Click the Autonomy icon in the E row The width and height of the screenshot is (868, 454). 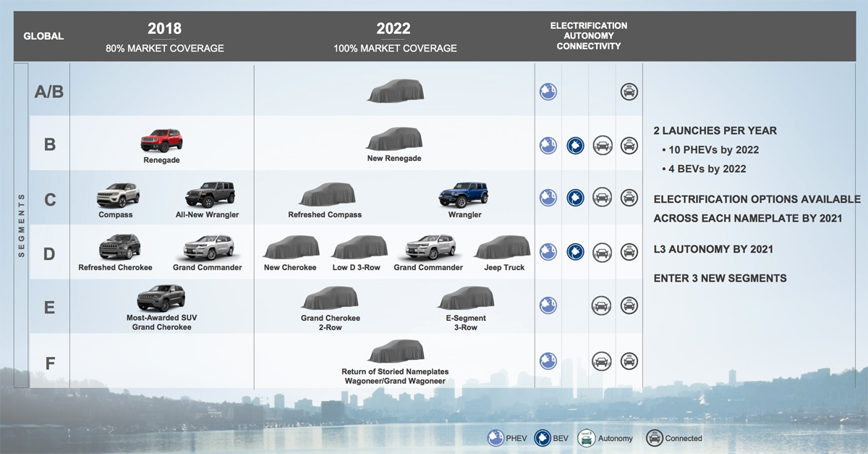click(x=602, y=306)
